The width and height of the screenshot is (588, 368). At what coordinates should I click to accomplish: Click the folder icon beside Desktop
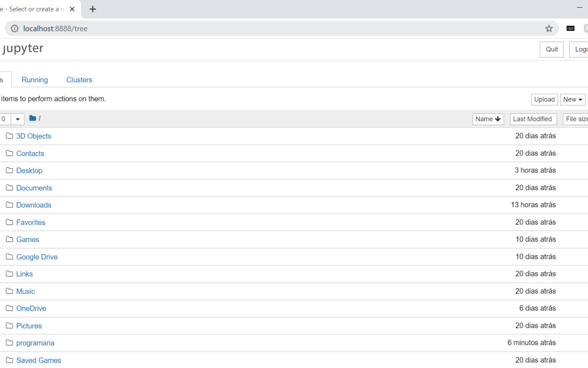(9, 170)
